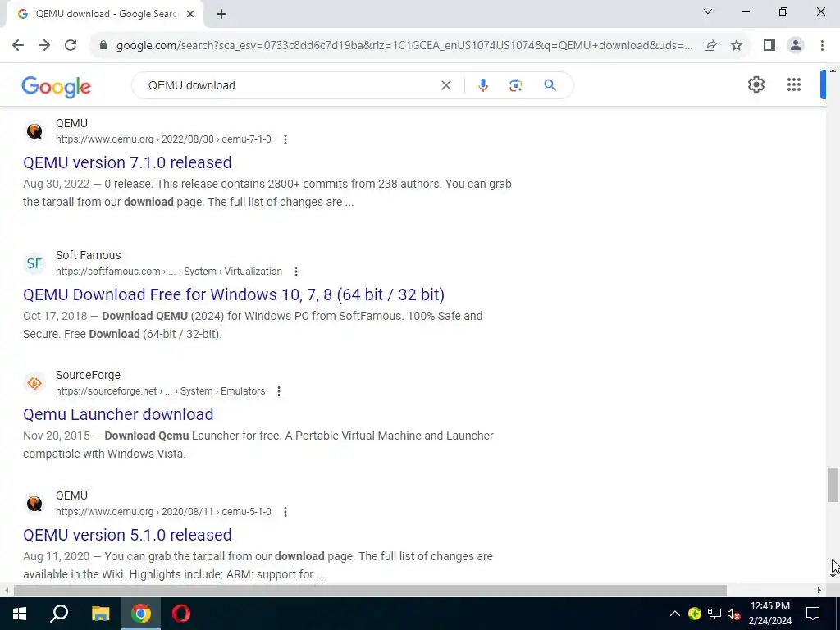The height and width of the screenshot is (630, 840).
Task: Go to the Google logo homepage
Action: (x=57, y=87)
